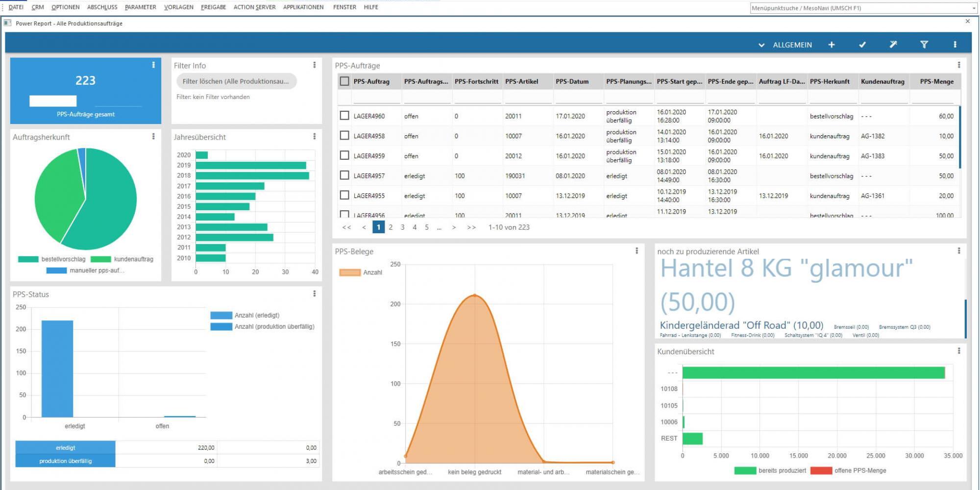Open the FENSTER menu
This screenshot has width=980, height=490.
click(344, 7)
